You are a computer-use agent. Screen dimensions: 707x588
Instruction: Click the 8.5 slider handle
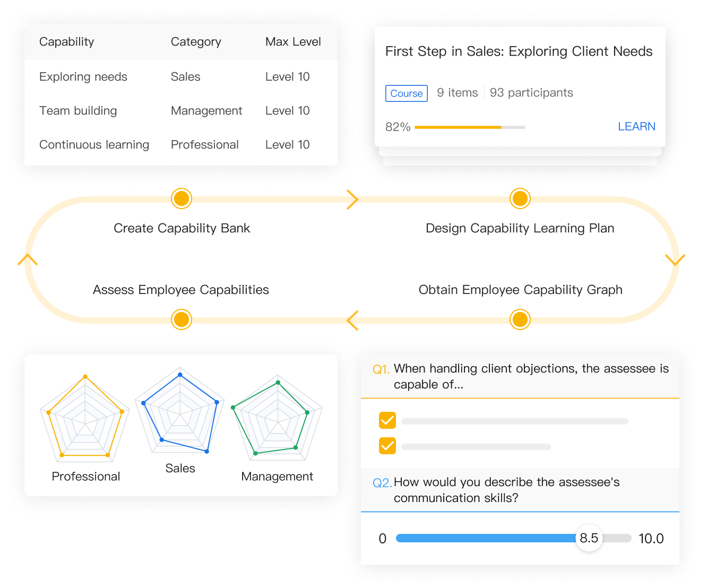(589, 538)
